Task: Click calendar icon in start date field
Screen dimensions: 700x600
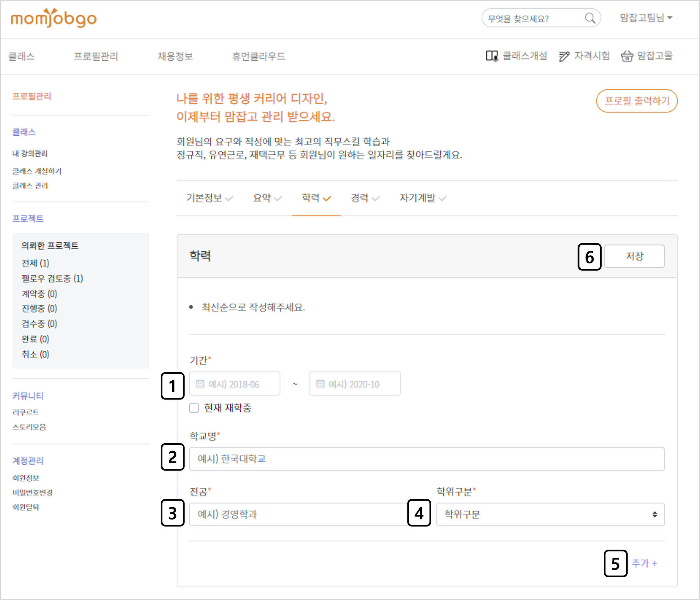Action: pos(200,384)
